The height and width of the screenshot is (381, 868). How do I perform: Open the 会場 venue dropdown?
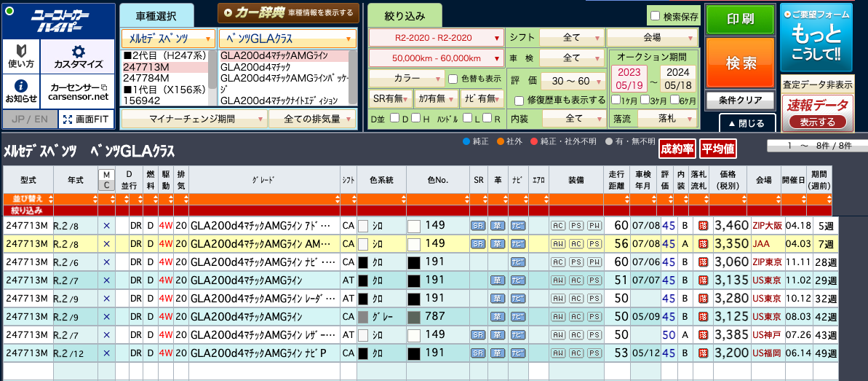[652, 38]
